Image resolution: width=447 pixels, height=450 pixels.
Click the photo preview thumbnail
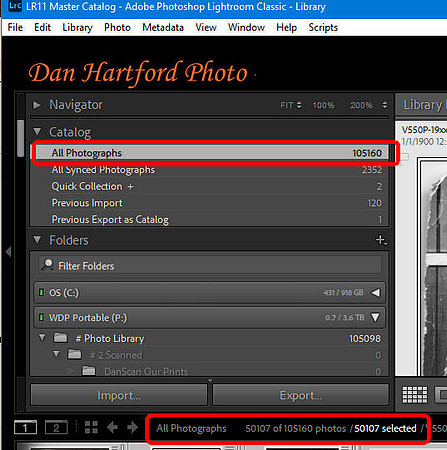pos(433,268)
